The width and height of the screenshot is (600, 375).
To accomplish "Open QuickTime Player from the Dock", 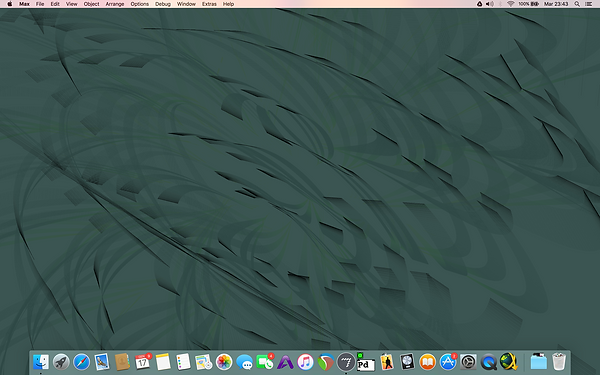I will click(489, 362).
